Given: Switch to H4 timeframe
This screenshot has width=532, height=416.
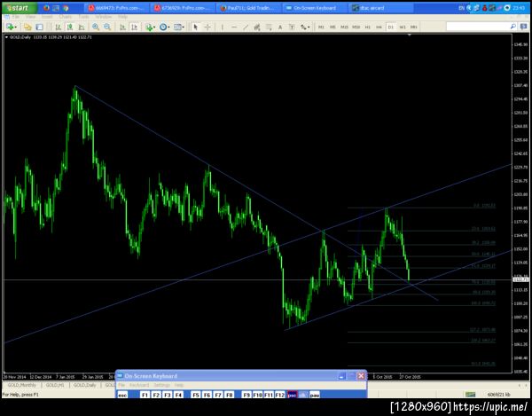Looking at the screenshot, I should [x=379, y=27].
